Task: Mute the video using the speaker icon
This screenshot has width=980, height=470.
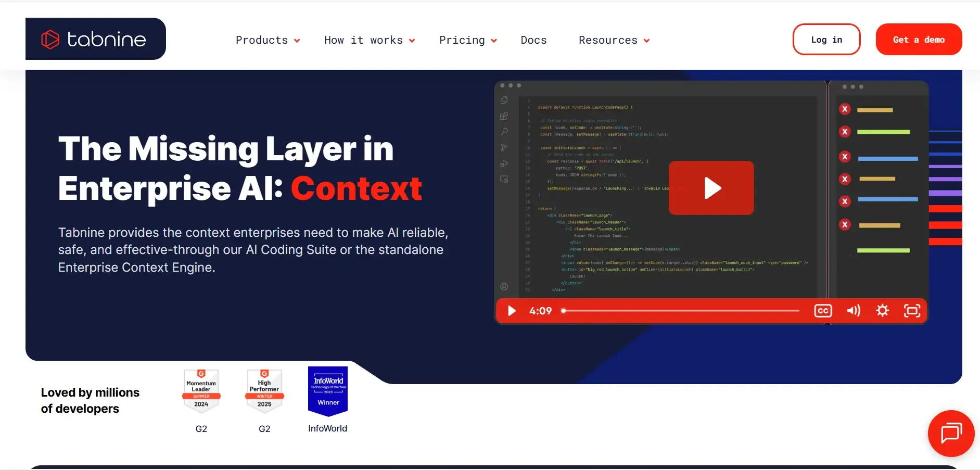Action: coord(853,311)
